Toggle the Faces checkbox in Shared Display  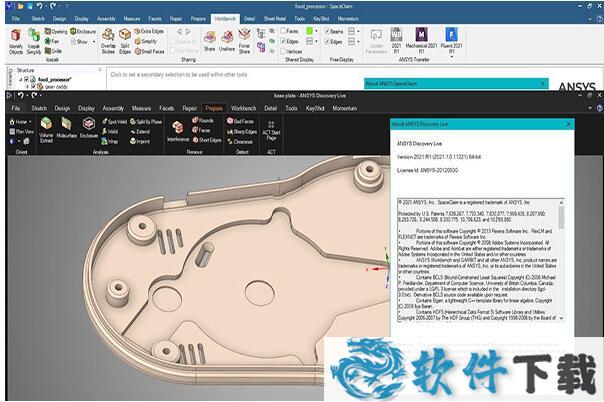pos(282,31)
